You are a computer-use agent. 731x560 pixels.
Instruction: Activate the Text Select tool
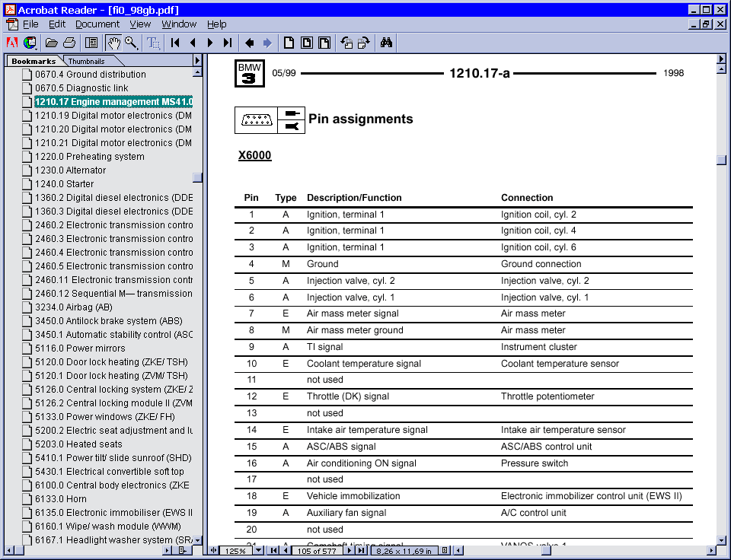(x=155, y=43)
